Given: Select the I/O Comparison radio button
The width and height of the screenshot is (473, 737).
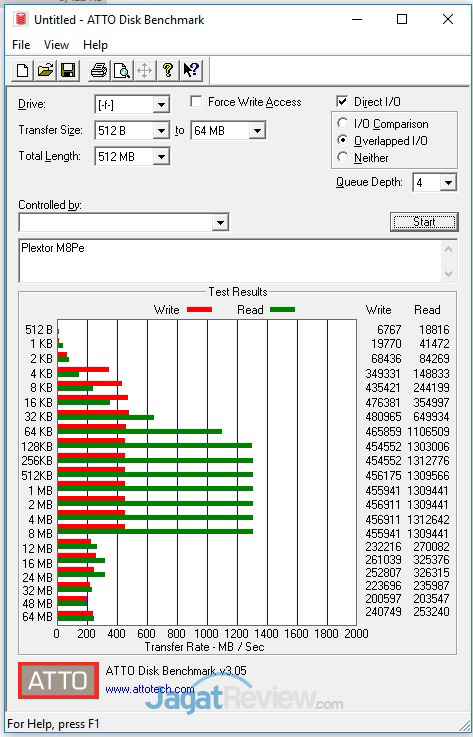Looking at the screenshot, I should click(x=343, y=124).
